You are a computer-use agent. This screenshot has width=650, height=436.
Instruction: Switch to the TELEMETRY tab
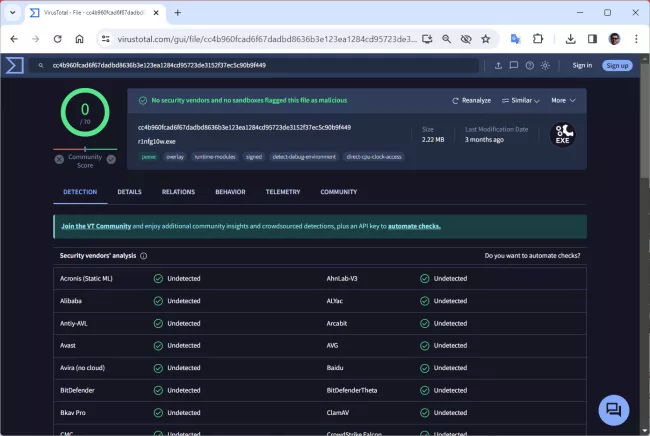283,192
